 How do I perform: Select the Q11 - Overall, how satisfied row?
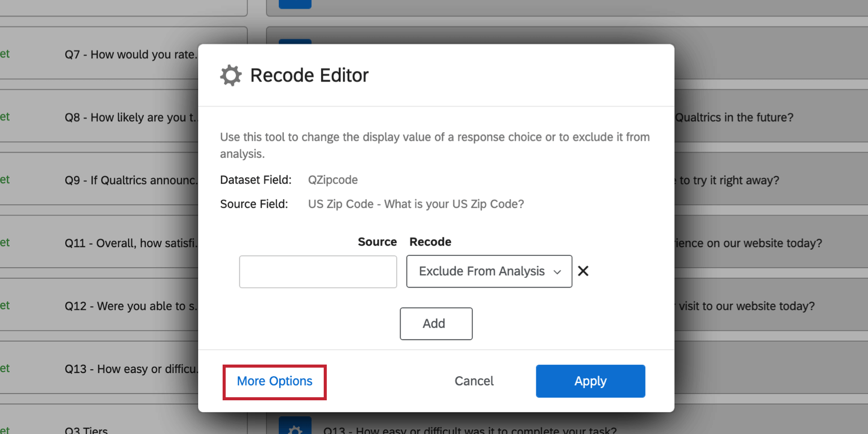point(130,243)
